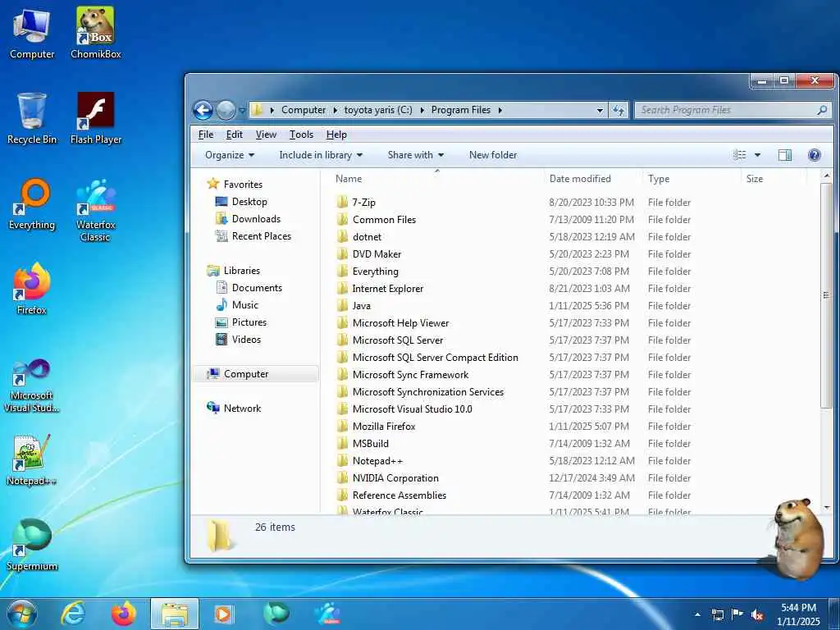
Task: Open the Edit menu
Action: (x=234, y=135)
